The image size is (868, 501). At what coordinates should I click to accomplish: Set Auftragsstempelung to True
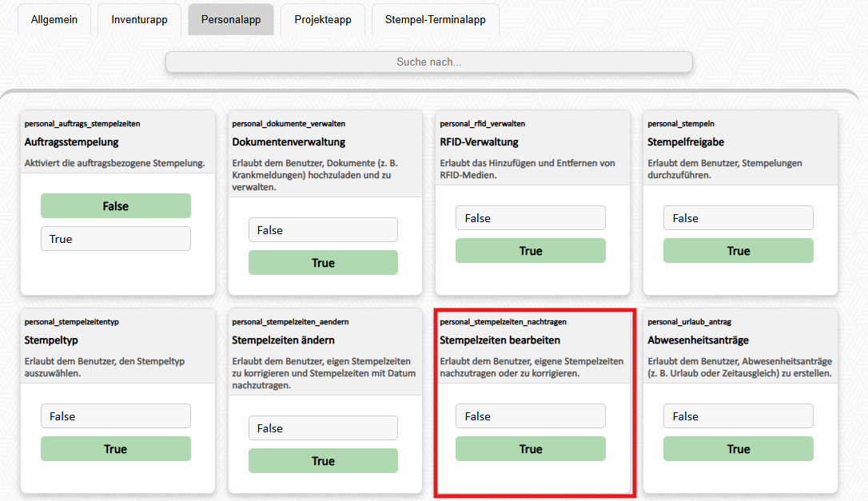116,239
